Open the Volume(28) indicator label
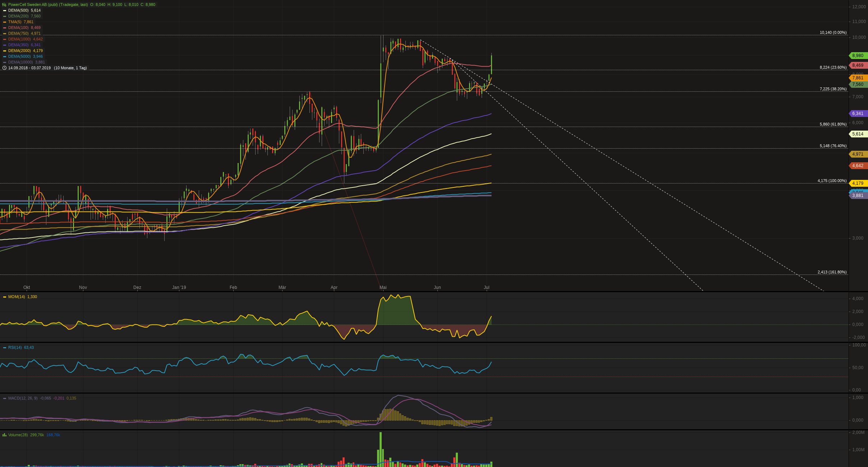 tap(18, 435)
